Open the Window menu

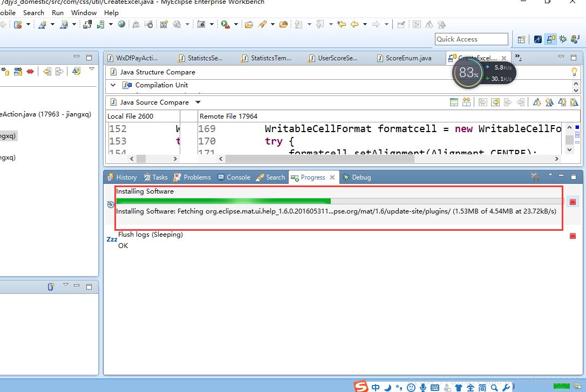(84, 13)
